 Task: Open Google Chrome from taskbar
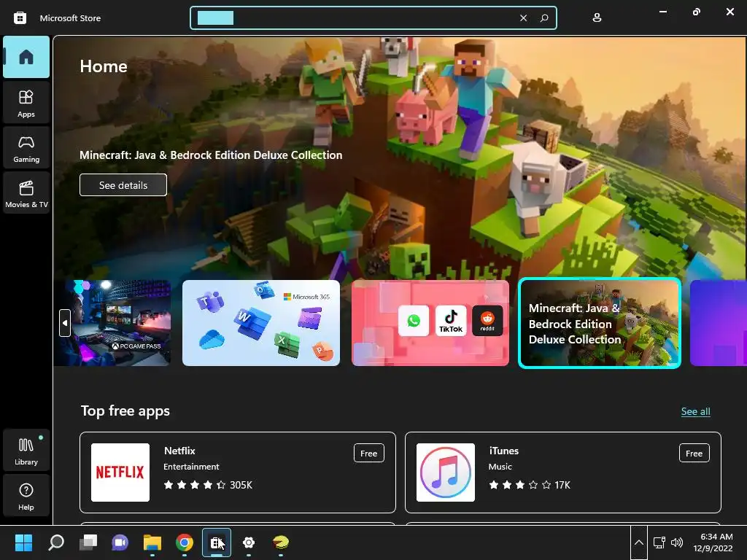(185, 542)
